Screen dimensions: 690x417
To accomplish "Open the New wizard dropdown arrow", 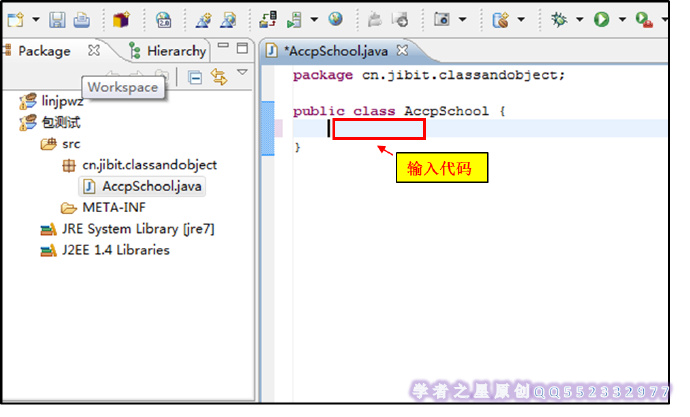I will [x=36, y=20].
